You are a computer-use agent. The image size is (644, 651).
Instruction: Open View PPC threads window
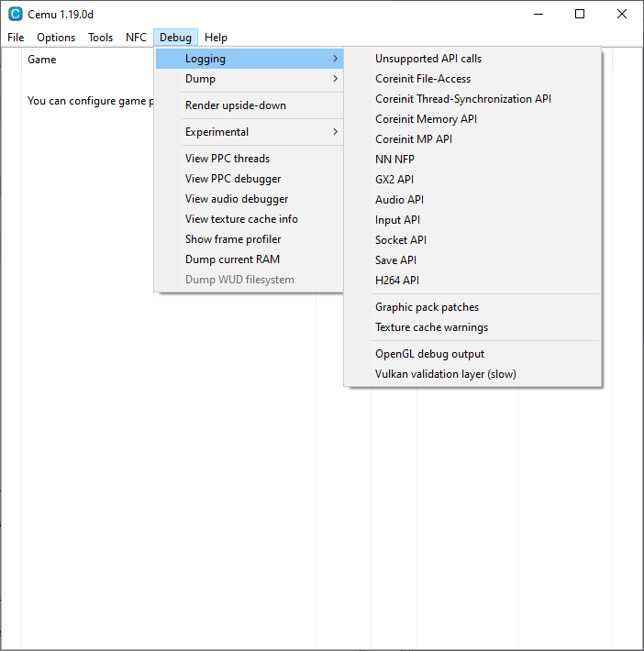point(250,159)
